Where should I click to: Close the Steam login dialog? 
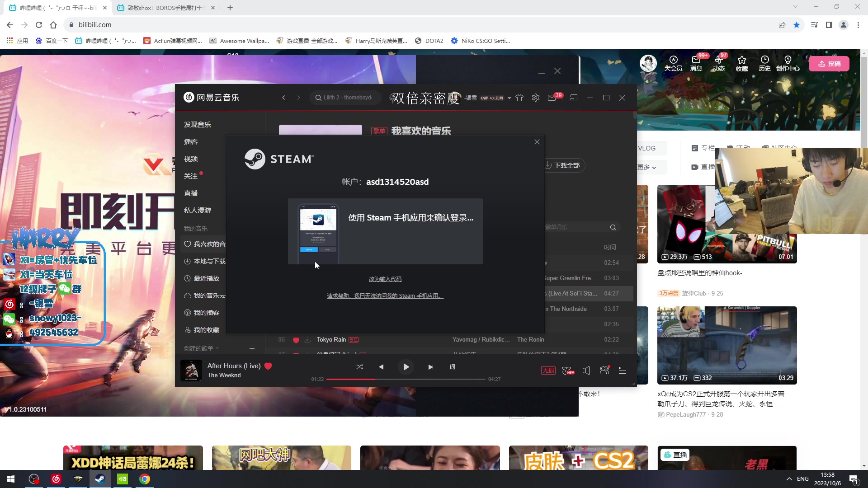pyautogui.click(x=537, y=142)
